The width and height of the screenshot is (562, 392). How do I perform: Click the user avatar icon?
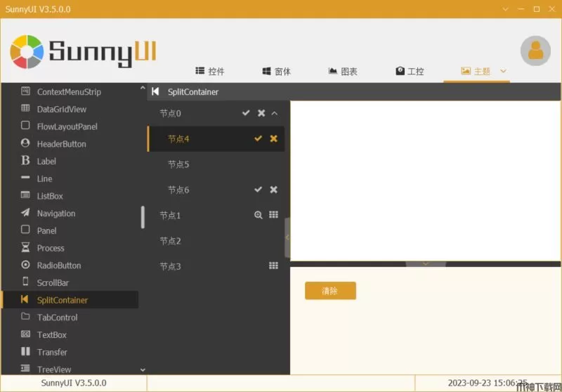[x=535, y=51]
